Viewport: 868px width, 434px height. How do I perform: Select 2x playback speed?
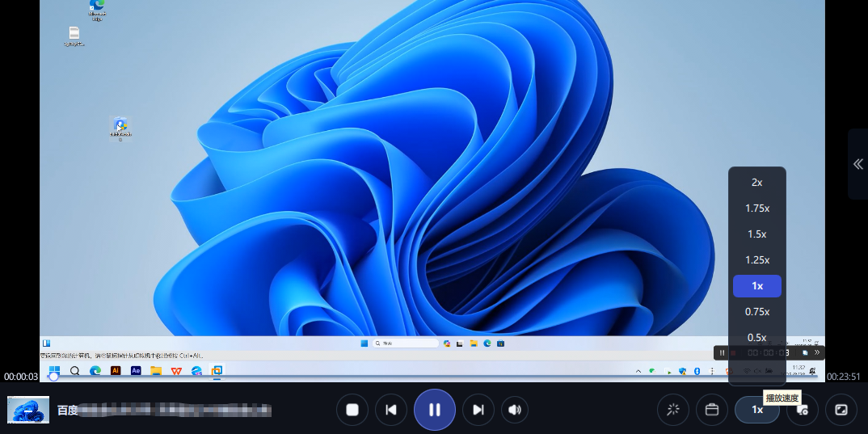(x=757, y=182)
